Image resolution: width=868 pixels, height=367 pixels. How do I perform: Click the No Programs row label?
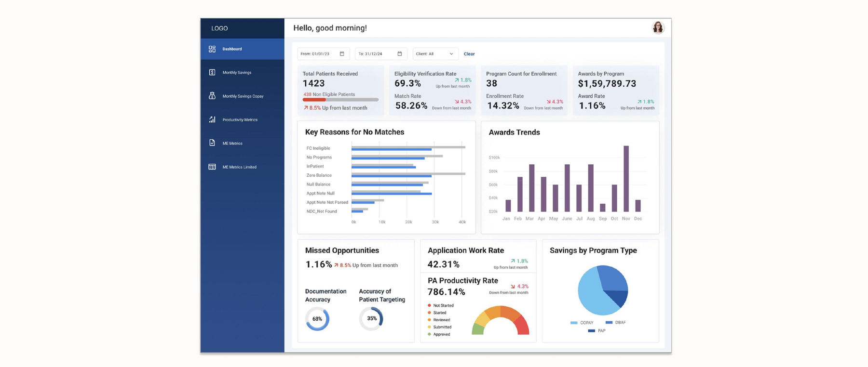pos(319,157)
